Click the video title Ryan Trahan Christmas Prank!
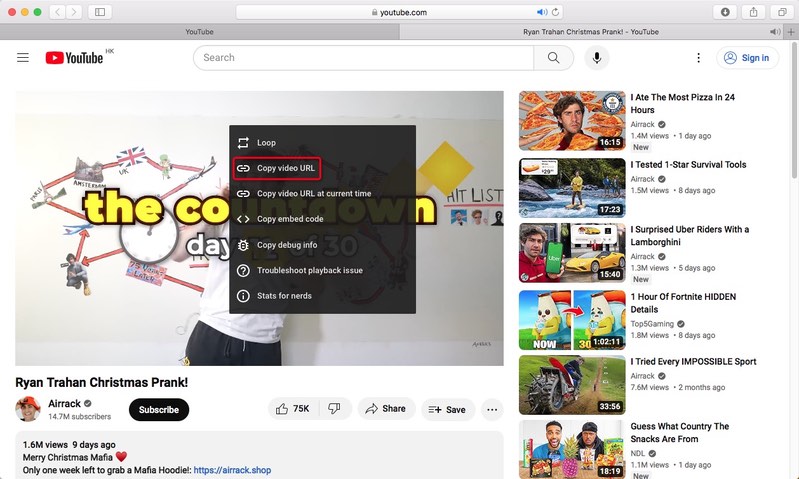799x479 pixels. [x=101, y=382]
